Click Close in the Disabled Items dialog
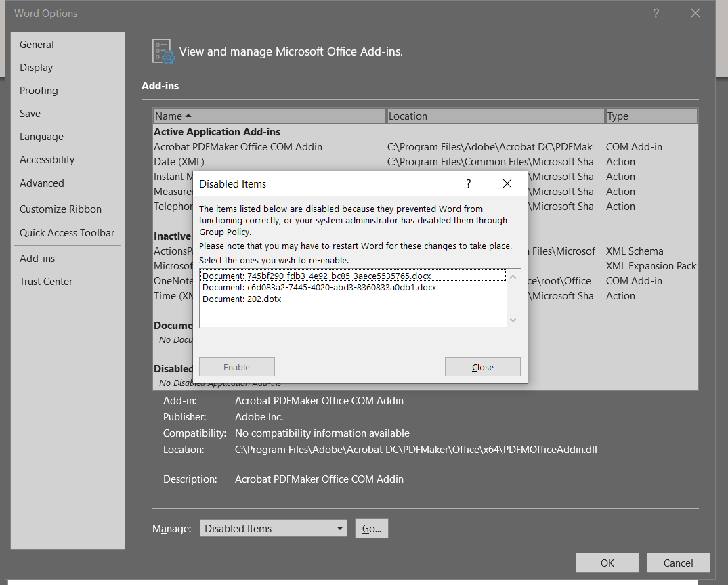 (482, 366)
